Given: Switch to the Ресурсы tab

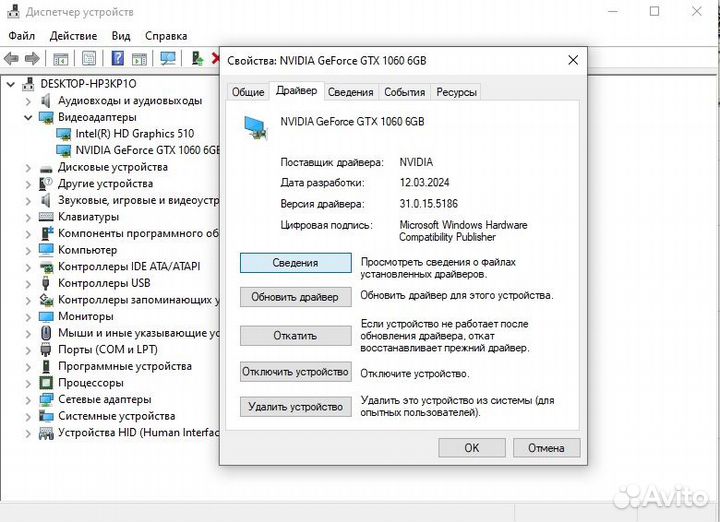Looking at the screenshot, I should (x=456, y=92).
